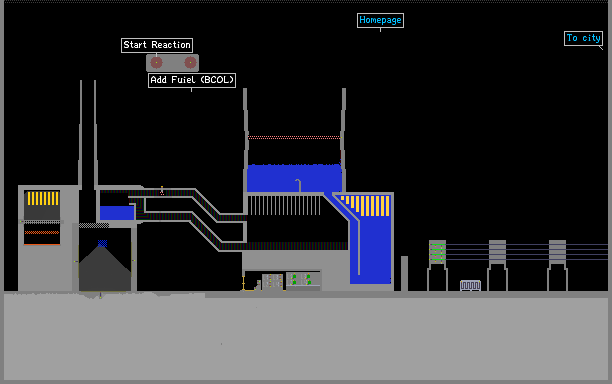Click the coil-shaped device between pylons
Viewport: 612px width, 384px height.
coord(470,285)
